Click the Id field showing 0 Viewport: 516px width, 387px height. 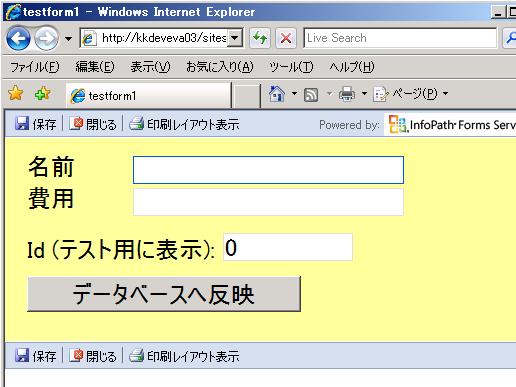coord(288,247)
